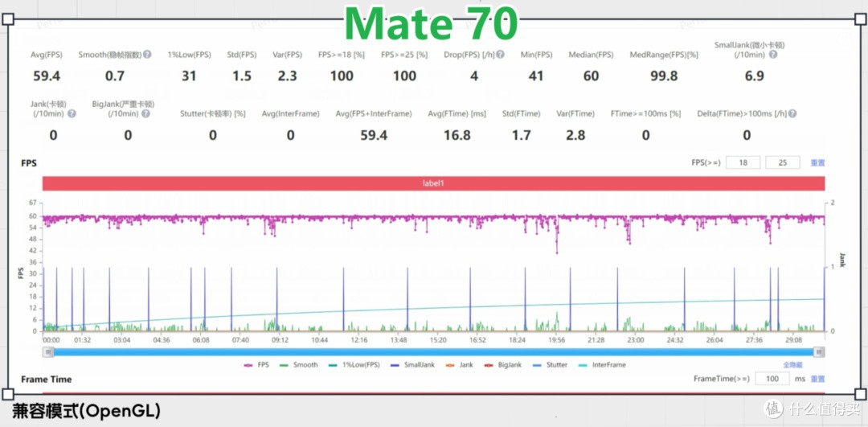Click the 重置 link beside FrameTime threshold
The image size is (868, 427).
pos(817,379)
